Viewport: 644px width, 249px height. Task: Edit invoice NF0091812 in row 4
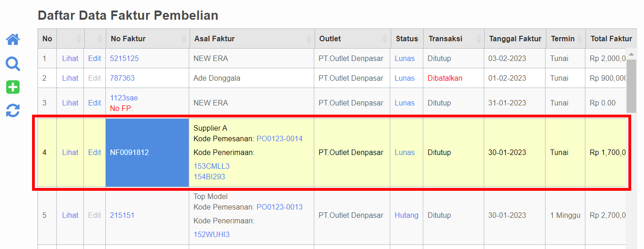click(x=94, y=153)
